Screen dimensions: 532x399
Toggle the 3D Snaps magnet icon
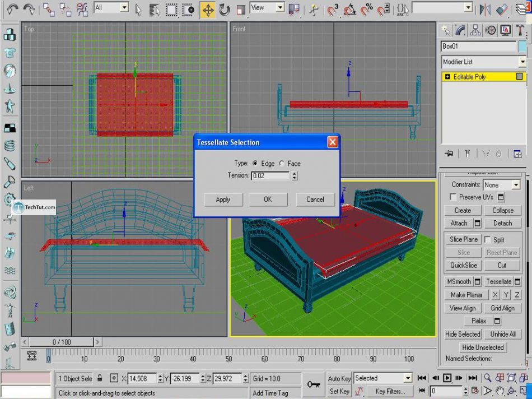pyautogui.click(x=333, y=10)
